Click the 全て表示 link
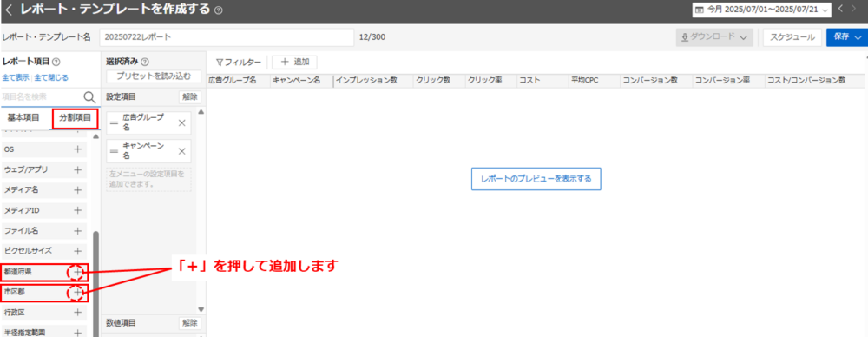Screen dimensions: 868x337 tap(16, 77)
